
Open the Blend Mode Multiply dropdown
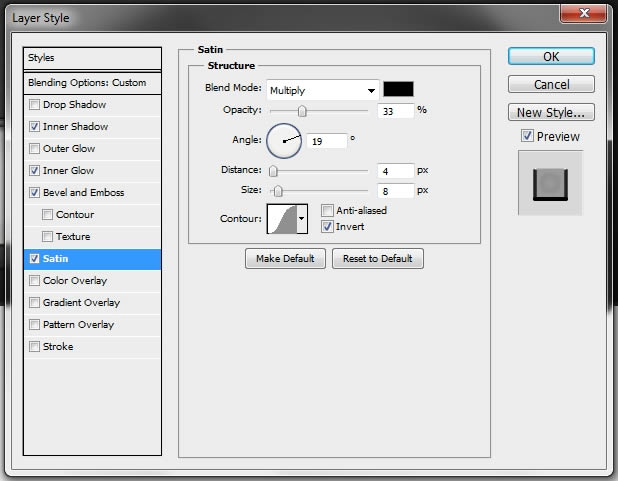tap(322, 90)
